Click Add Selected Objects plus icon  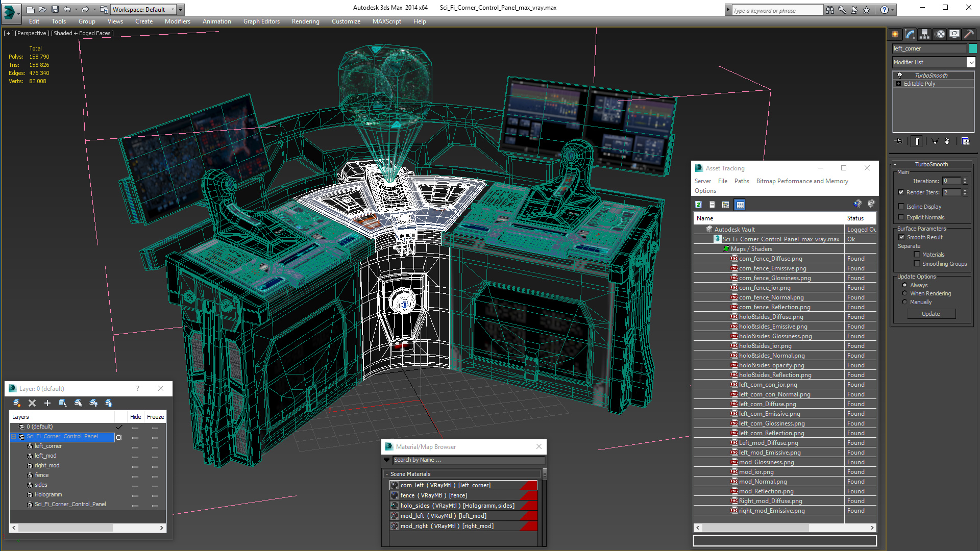[47, 403]
